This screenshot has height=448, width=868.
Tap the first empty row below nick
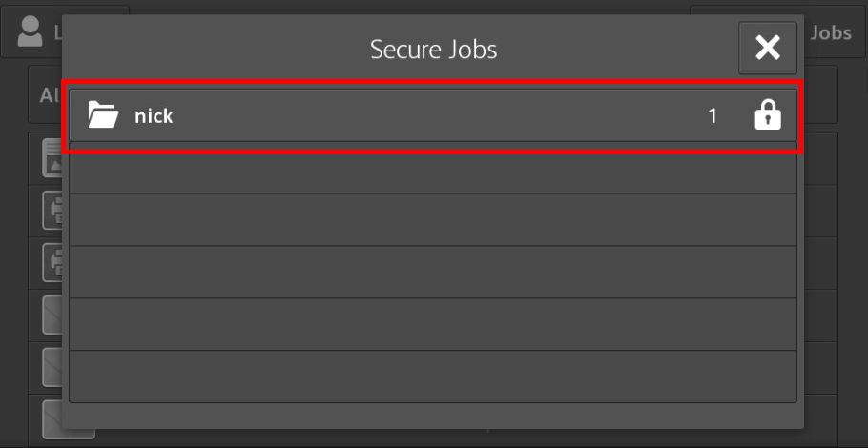(x=433, y=168)
